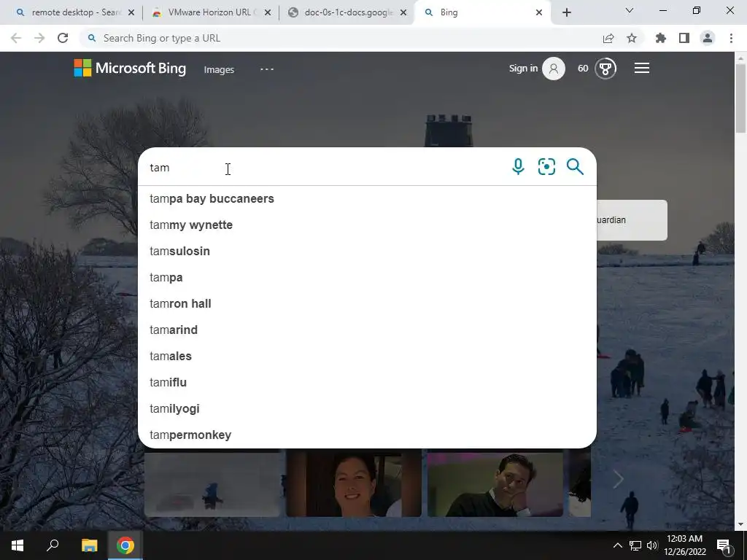Click the microphone voice search icon
The width and height of the screenshot is (747, 560).
(518, 167)
